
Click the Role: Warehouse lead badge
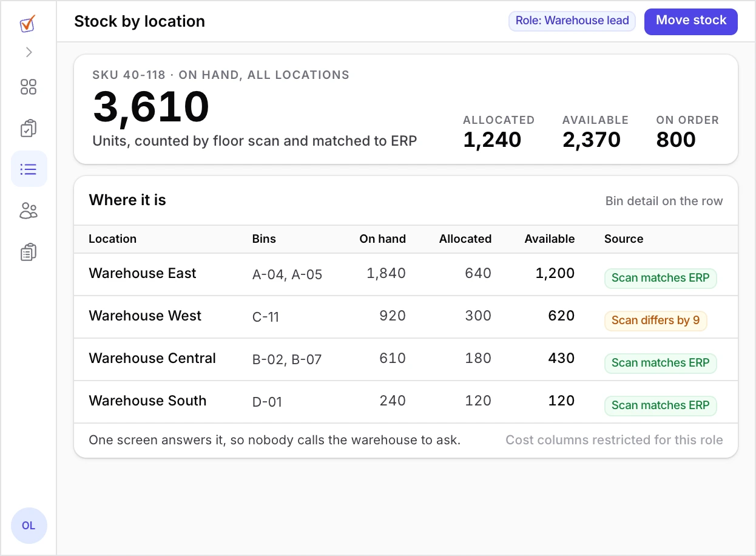572,21
